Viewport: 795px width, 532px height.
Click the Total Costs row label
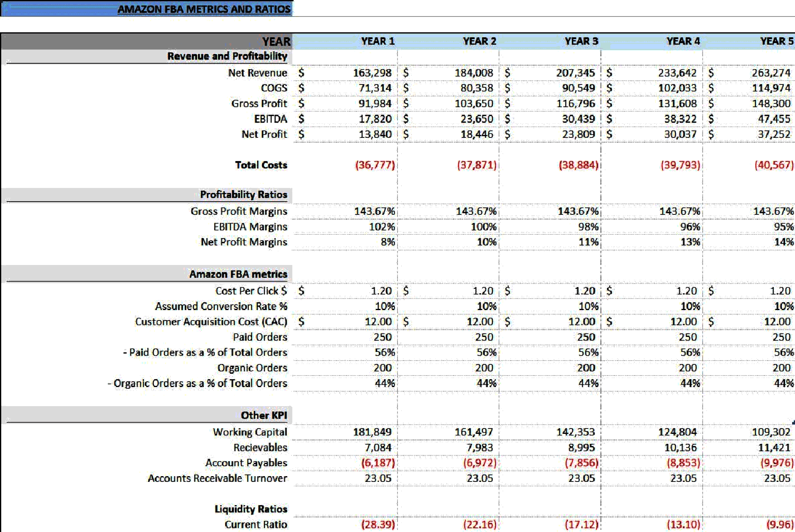click(261, 165)
